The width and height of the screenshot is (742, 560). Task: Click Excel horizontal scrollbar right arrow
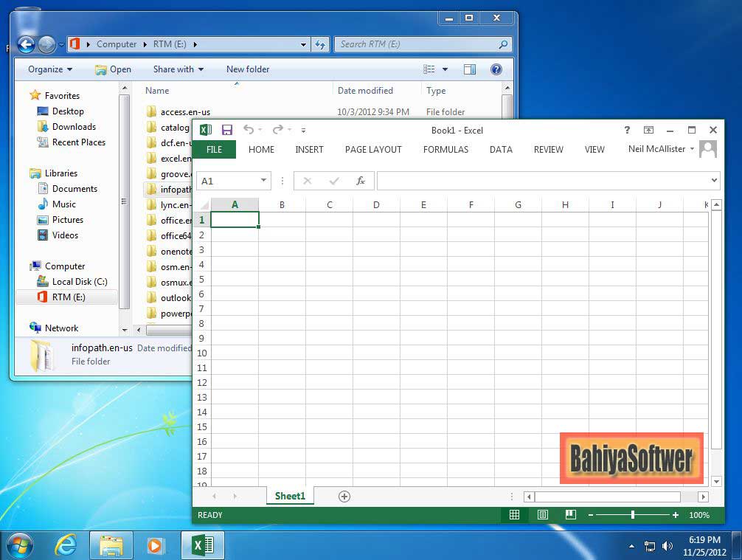(703, 497)
